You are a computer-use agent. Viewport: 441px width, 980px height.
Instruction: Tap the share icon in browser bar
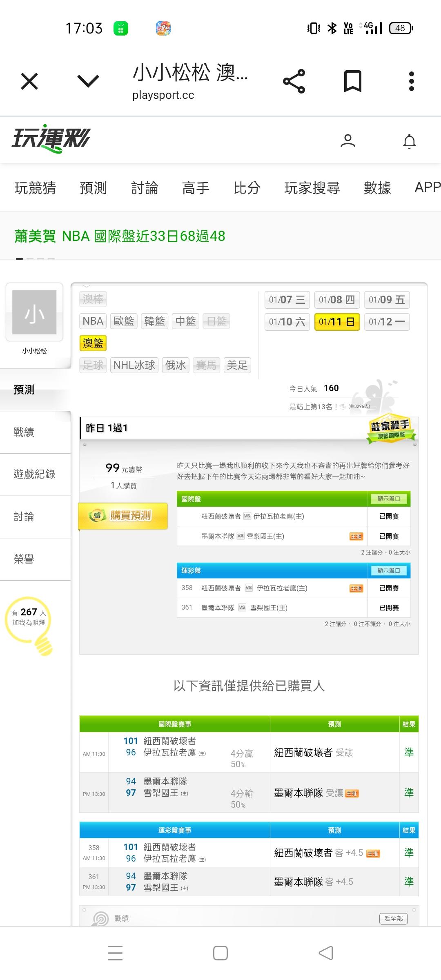(294, 81)
